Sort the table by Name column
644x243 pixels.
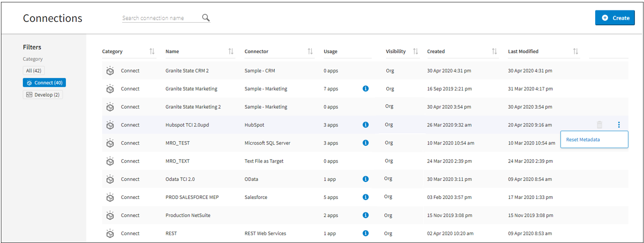pos(231,51)
